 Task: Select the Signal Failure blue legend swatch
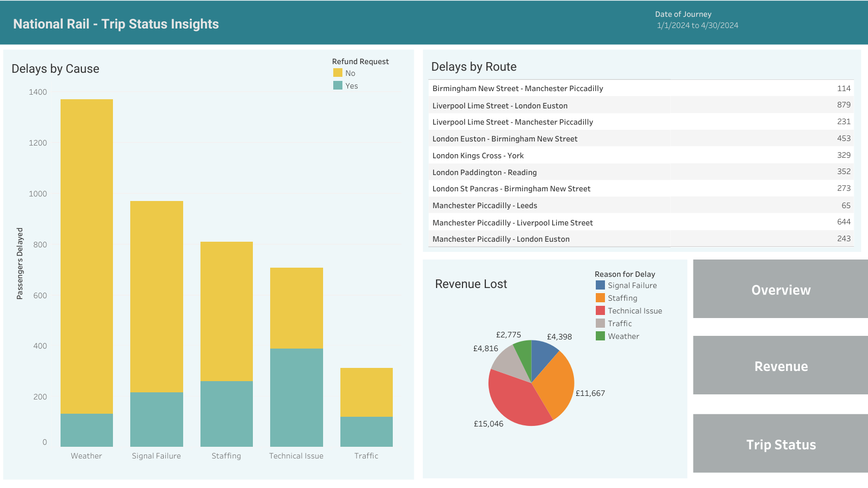[x=600, y=285]
